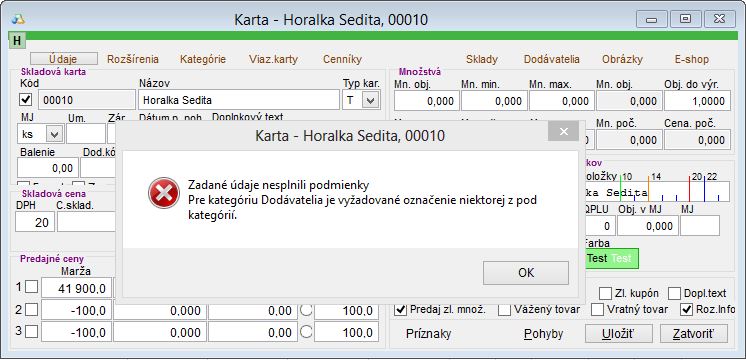Enable the Dopl.text checkbox
This screenshot has height=360, width=746.
coord(674,293)
